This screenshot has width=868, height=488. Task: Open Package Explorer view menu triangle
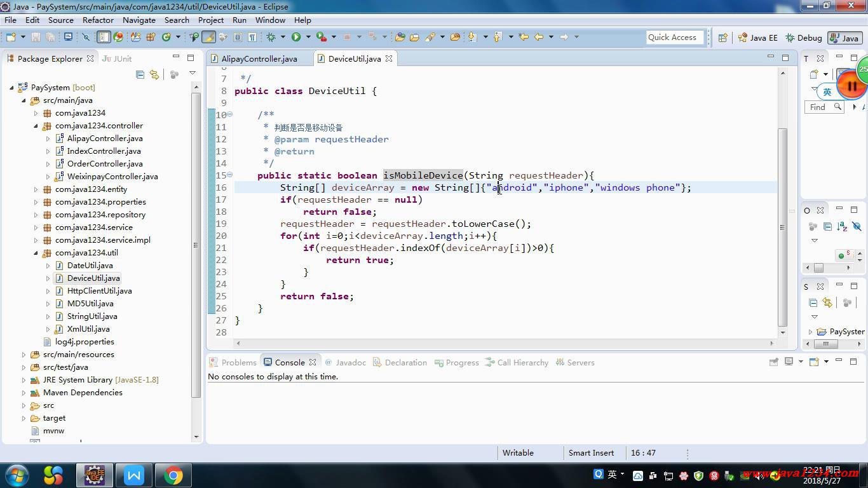pyautogui.click(x=193, y=73)
